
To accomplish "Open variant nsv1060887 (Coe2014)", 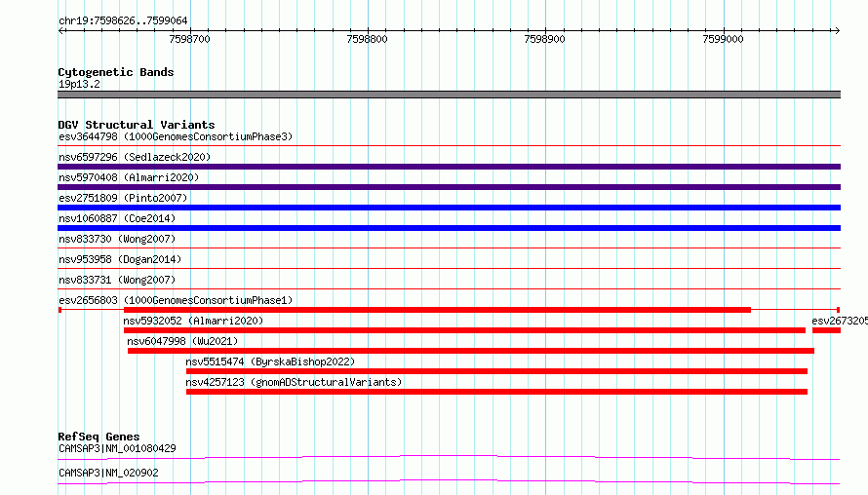I will pos(117,218).
